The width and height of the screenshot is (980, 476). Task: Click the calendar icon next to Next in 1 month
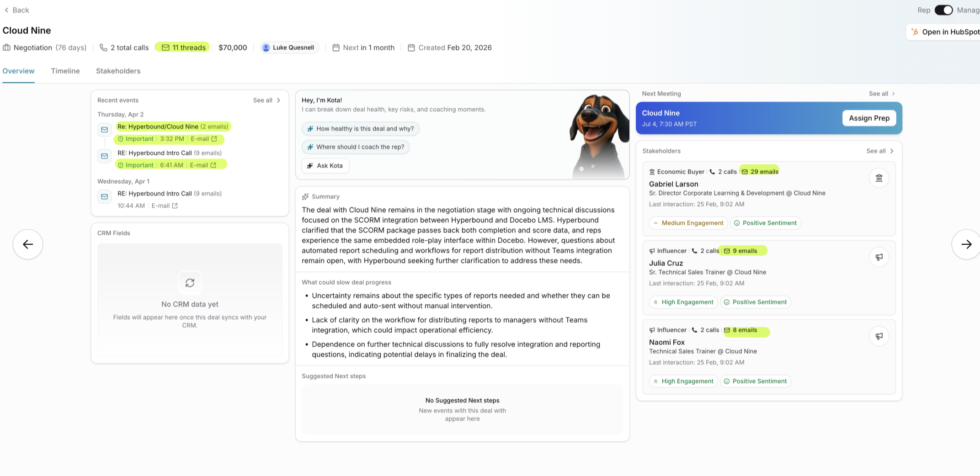click(336, 48)
